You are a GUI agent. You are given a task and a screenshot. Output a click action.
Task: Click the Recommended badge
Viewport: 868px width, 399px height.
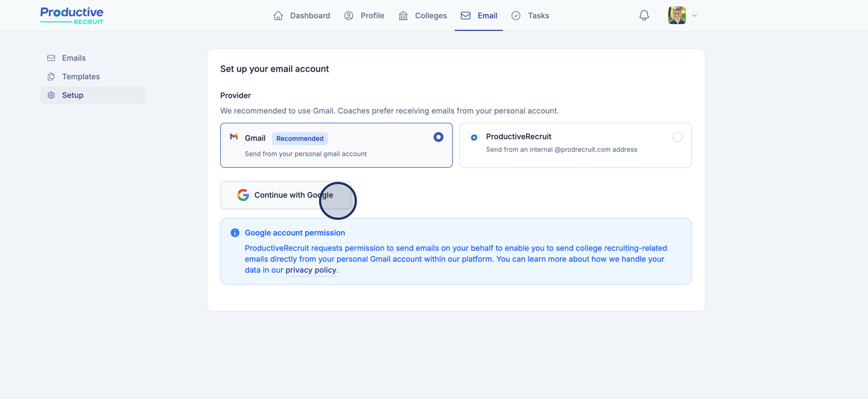[300, 138]
